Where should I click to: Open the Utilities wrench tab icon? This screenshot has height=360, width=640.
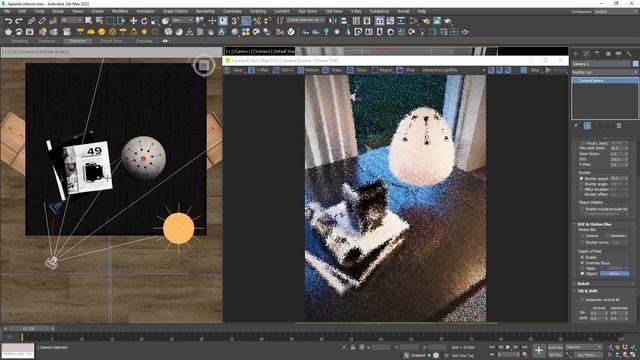629,53
